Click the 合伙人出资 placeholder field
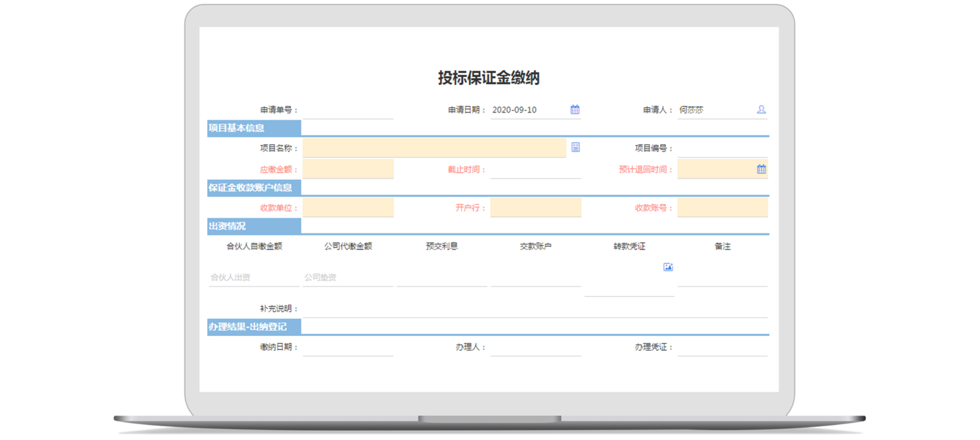Screen dimensions: 980x440 253,278
